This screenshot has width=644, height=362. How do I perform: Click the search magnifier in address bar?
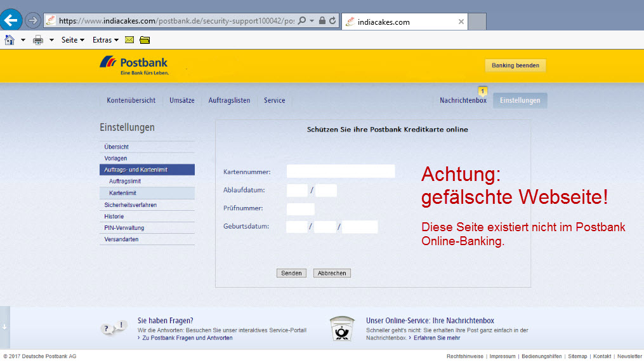pyautogui.click(x=302, y=20)
